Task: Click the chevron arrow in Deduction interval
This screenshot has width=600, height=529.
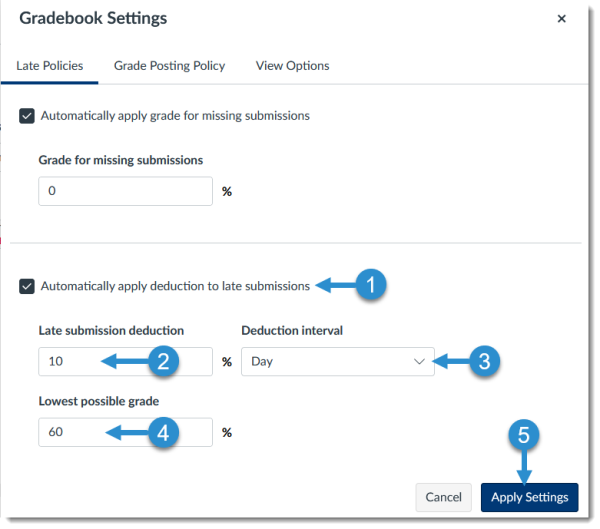Action: [420, 361]
